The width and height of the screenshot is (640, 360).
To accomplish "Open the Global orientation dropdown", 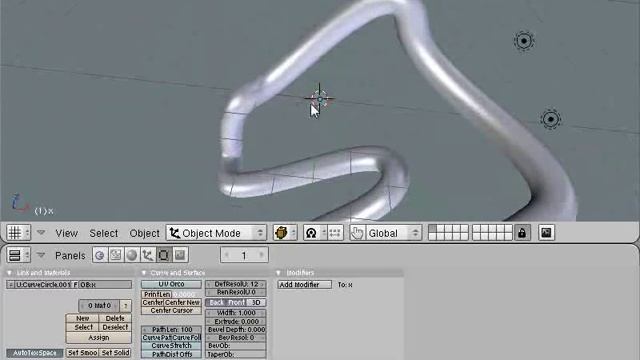I will tap(393, 233).
